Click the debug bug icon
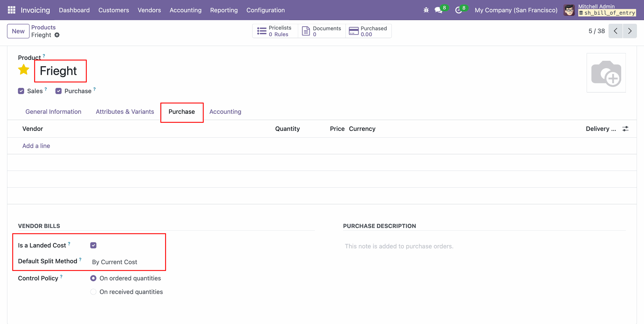 (x=426, y=10)
